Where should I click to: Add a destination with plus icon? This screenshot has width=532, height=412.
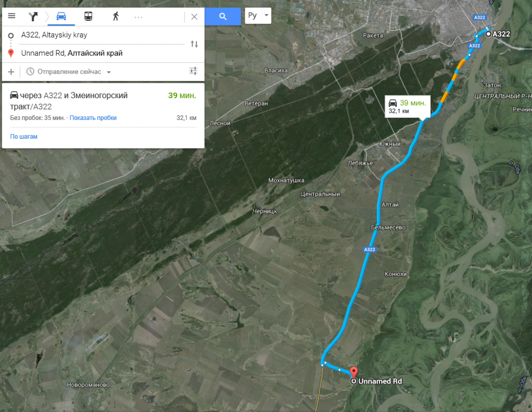pos(11,72)
